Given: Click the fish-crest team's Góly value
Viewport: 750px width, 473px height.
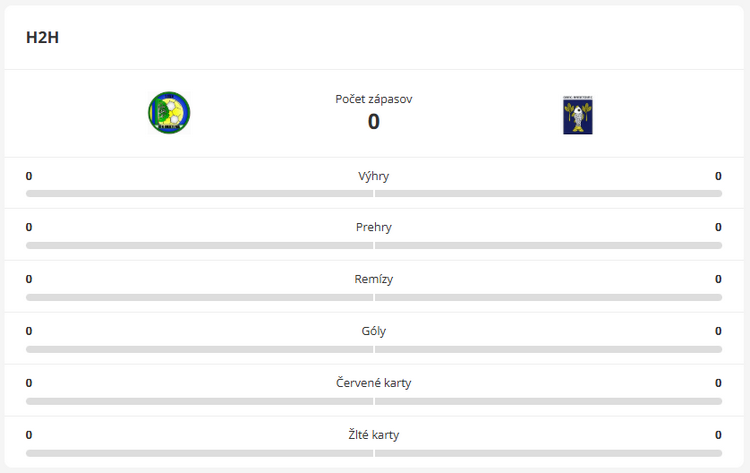Looking at the screenshot, I should point(718,331).
